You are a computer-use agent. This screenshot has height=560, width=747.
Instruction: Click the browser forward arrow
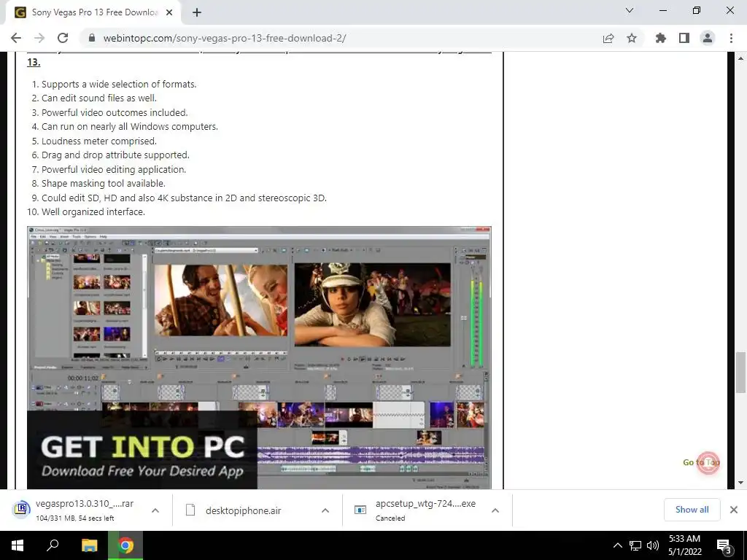pyautogui.click(x=39, y=38)
